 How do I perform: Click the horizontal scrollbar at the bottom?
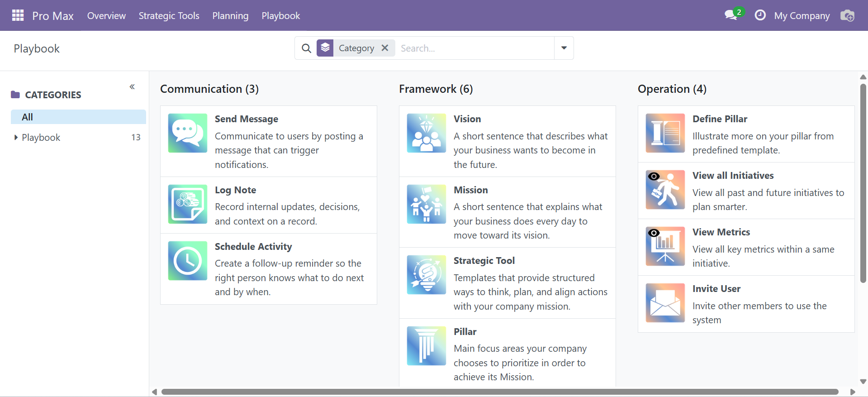tap(498, 392)
